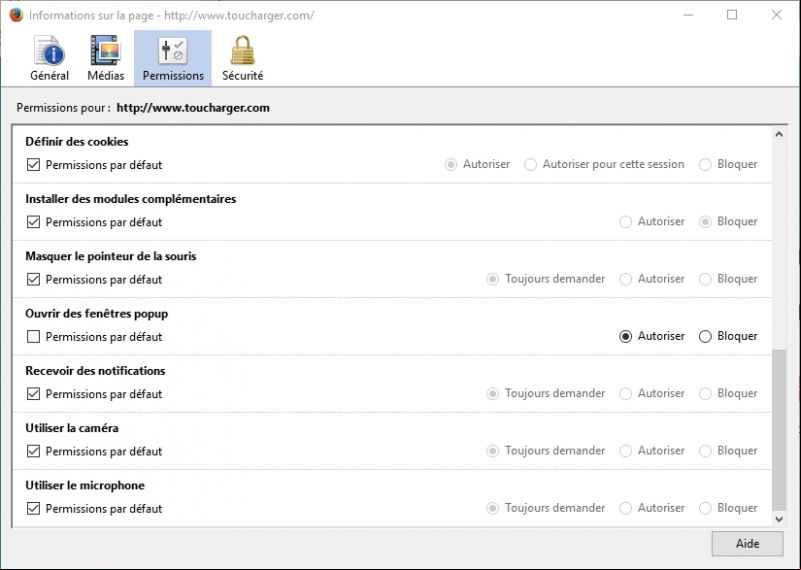The image size is (801, 570).
Task: Enable default permissions for Ouvrir des fenêtres popup
Action: coord(33,336)
